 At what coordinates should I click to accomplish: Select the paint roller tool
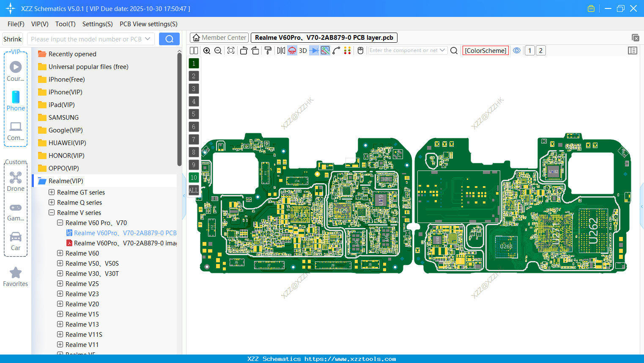(x=268, y=50)
